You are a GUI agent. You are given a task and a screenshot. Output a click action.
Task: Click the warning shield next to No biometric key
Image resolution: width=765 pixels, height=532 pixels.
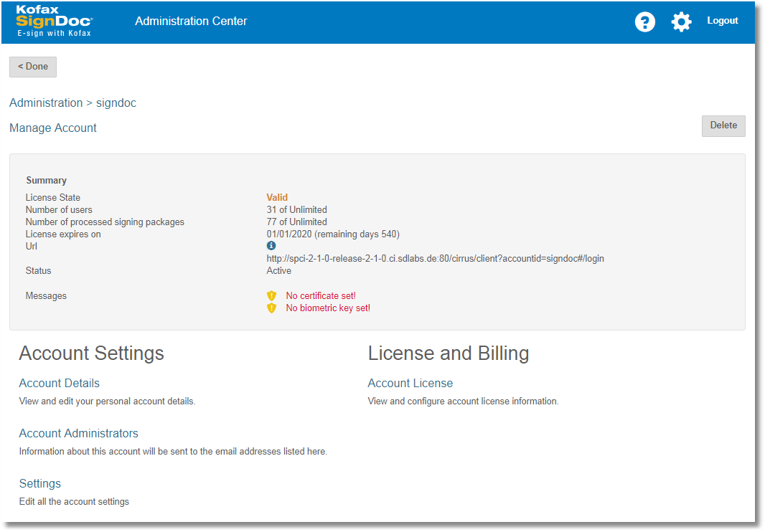(x=271, y=308)
